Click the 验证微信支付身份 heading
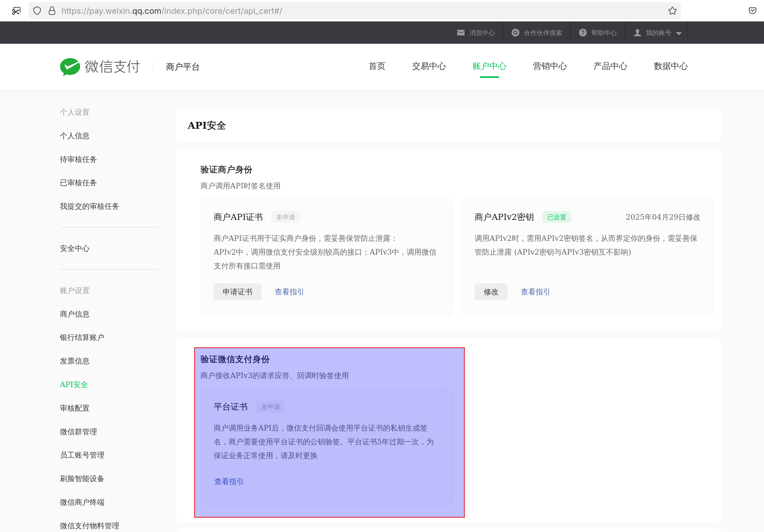Image resolution: width=764 pixels, height=532 pixels. [x=235, y=360]
